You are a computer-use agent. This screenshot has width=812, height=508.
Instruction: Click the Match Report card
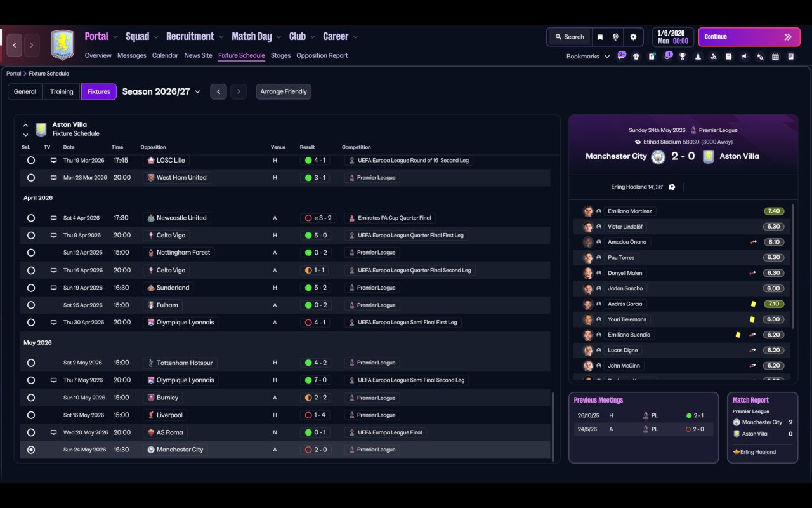pos(763,427)
